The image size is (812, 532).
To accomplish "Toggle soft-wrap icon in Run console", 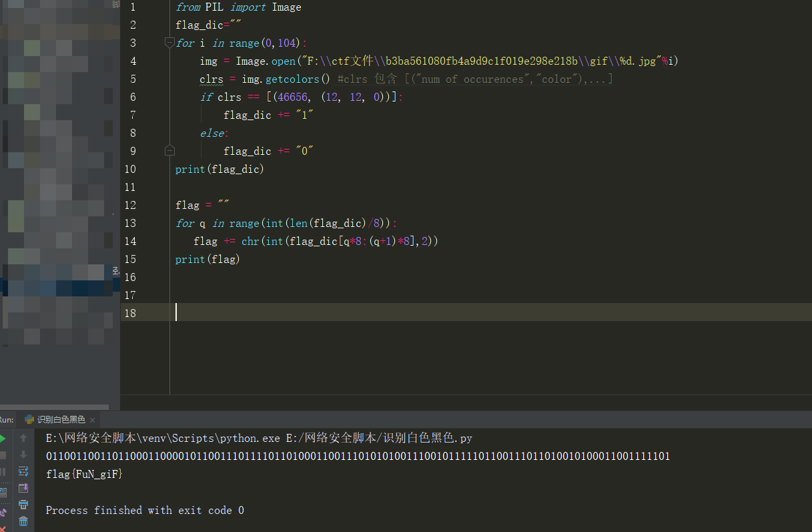I will pos(23,471).
